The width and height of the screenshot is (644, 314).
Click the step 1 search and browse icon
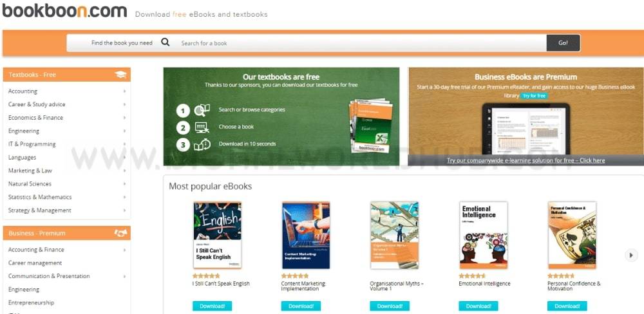tap(202, 111)
